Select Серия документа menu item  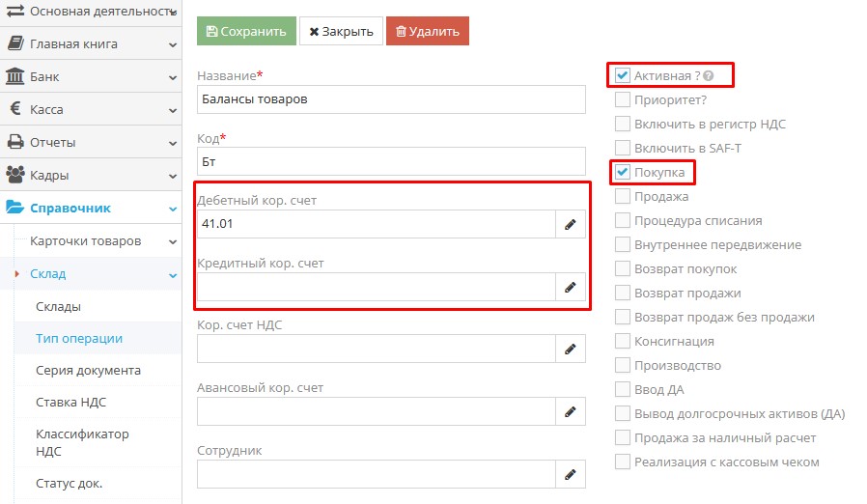pos(88,370)
